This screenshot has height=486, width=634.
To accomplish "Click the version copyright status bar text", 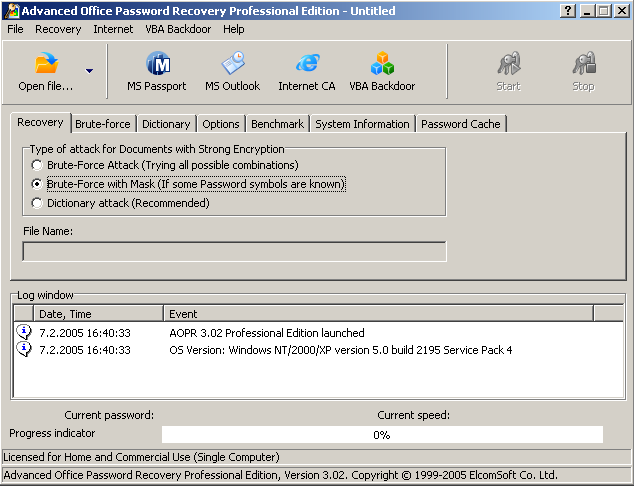I will (281, 475).
